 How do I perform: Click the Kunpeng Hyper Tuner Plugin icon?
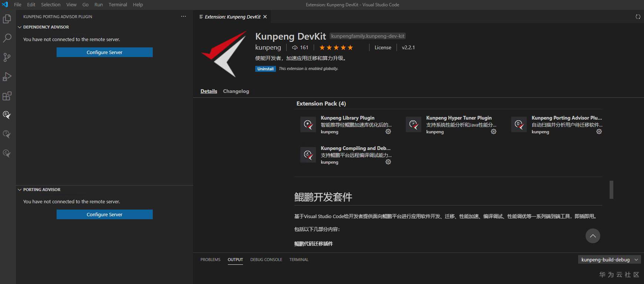pos(414,125)
